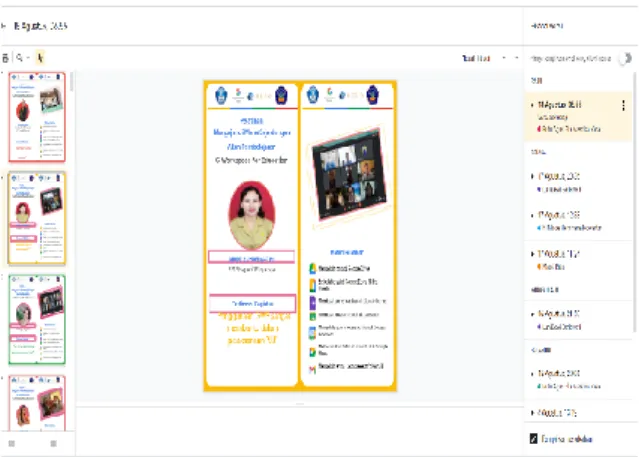Toggle the only show named versions switch
The height and width of the screenshot is (457, 639).
[x=625, y=58]
